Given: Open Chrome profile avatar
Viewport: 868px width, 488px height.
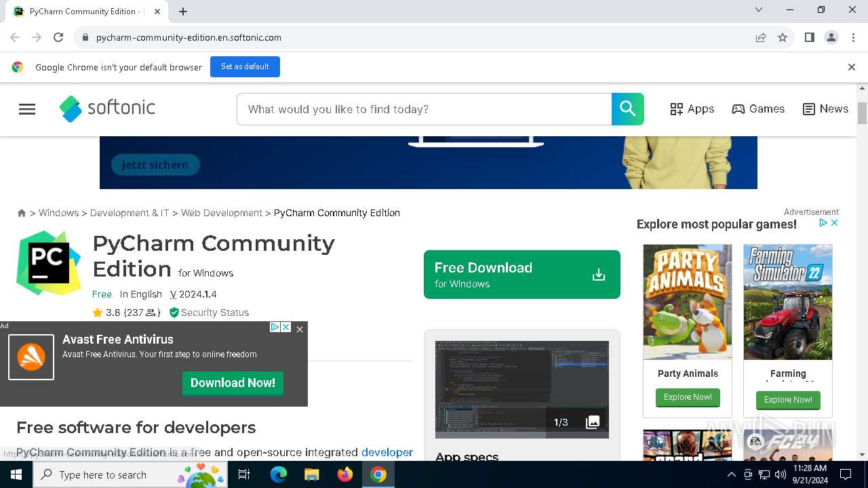Looking at the screenshot, I should [831, 37].
